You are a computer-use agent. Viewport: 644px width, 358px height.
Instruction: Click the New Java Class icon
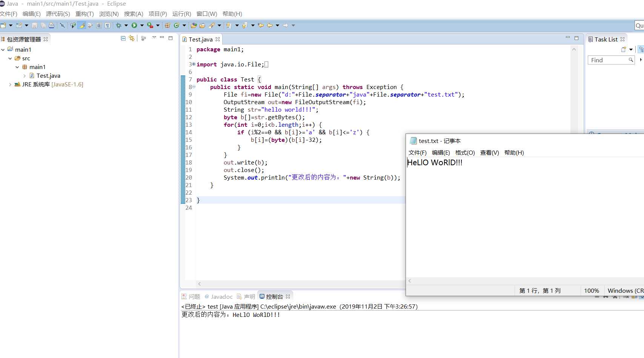click(177, 25)
